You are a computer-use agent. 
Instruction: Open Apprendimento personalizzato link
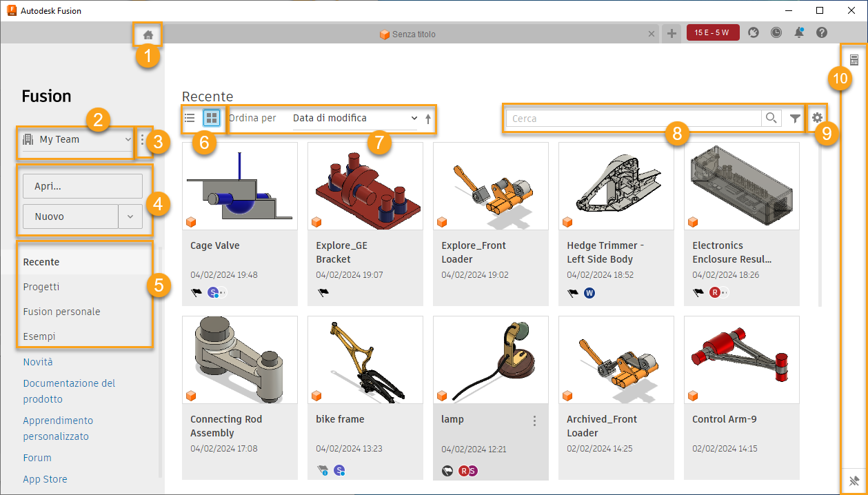click(58, 428)
